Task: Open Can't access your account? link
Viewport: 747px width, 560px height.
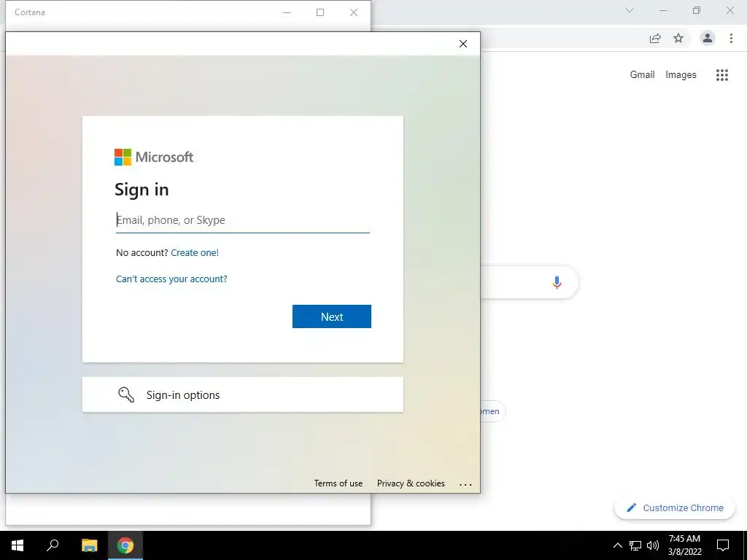Action: click(171, 279)
